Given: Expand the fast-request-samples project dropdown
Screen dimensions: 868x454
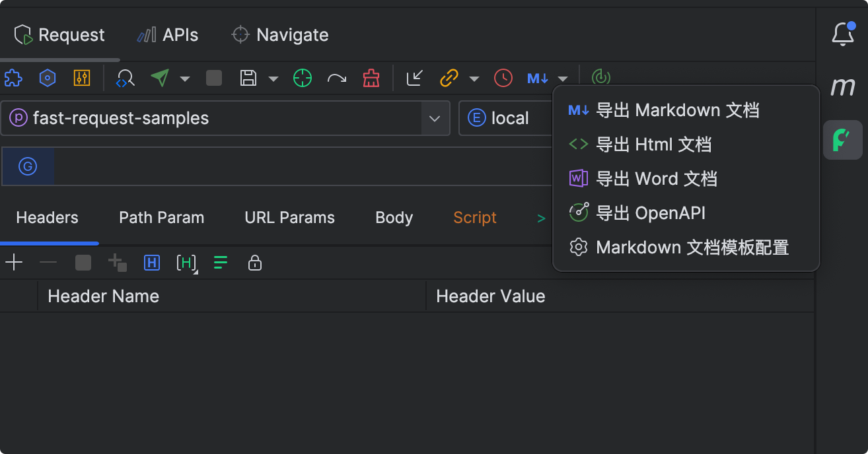Looking at the screenshot, I should pyautogui.click(x=435, y=119).
